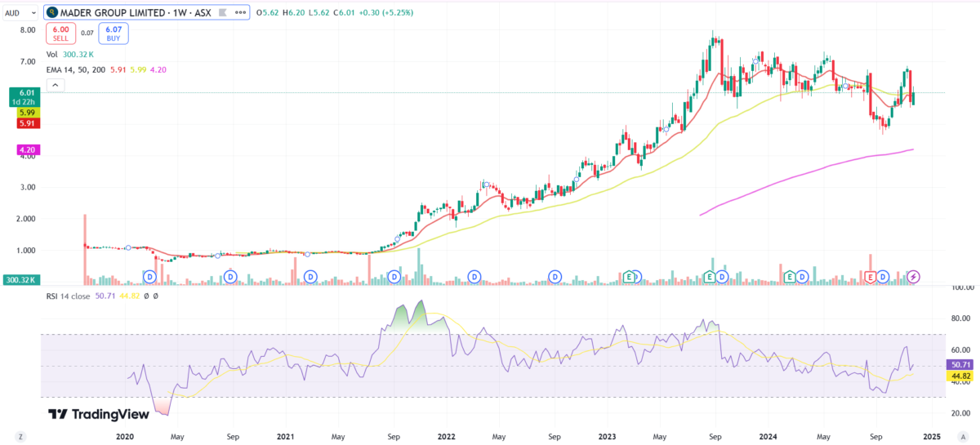Open dividend marker near September 2021
Viewport: 980px width, 445px height.
(394, 278)
